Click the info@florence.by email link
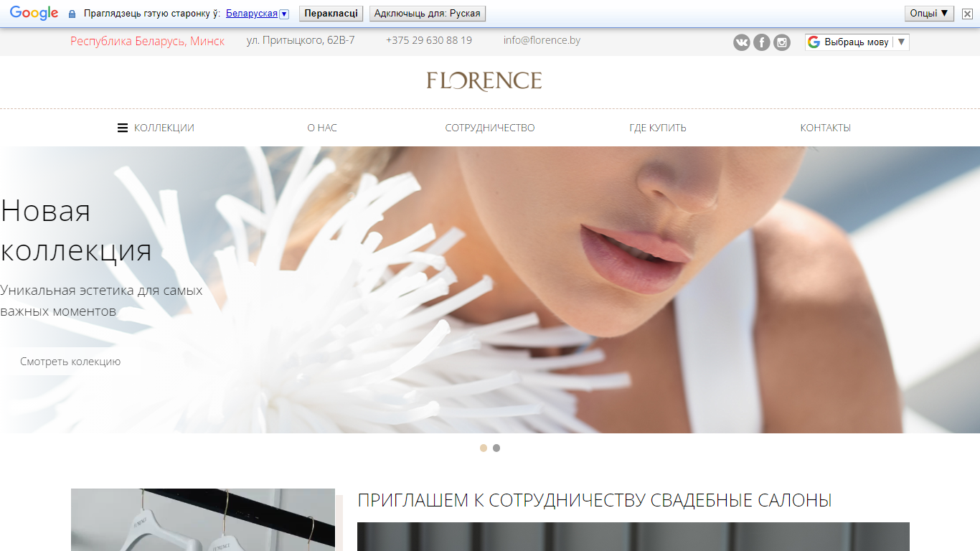The image size is (980, 551). [542, 40]
